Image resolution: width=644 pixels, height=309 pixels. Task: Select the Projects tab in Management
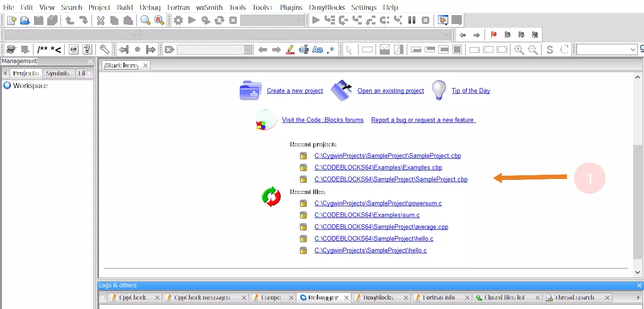pos(26,73)
